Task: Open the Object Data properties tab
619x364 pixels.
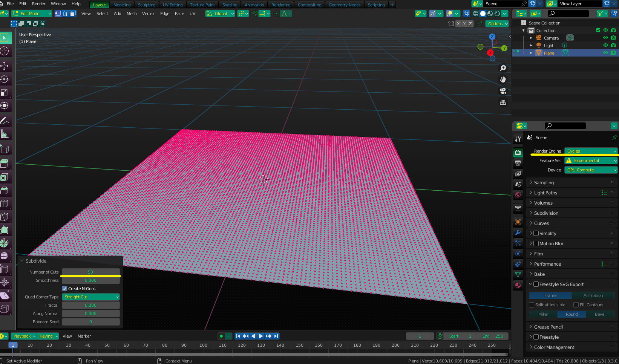Action: tap(518, 274)
